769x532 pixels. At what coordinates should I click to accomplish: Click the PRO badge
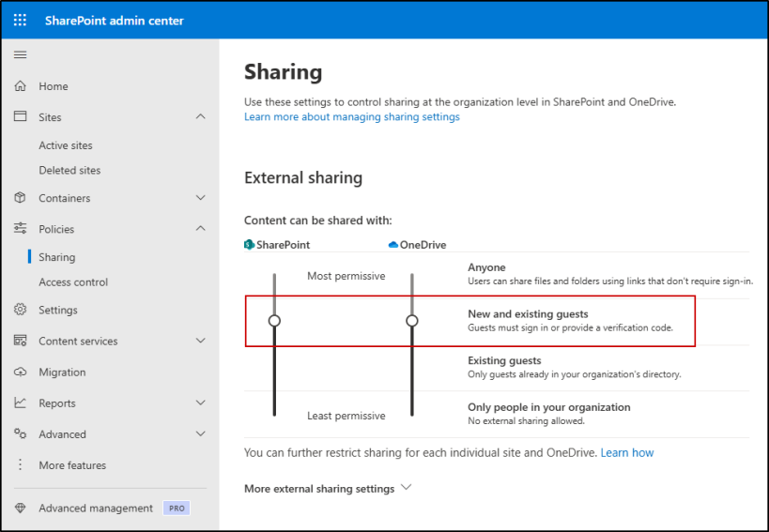click(177, 509)
